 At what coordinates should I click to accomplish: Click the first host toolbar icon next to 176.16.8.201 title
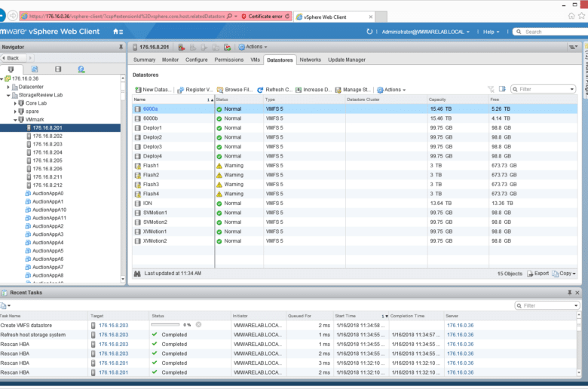tap(182, 47)
